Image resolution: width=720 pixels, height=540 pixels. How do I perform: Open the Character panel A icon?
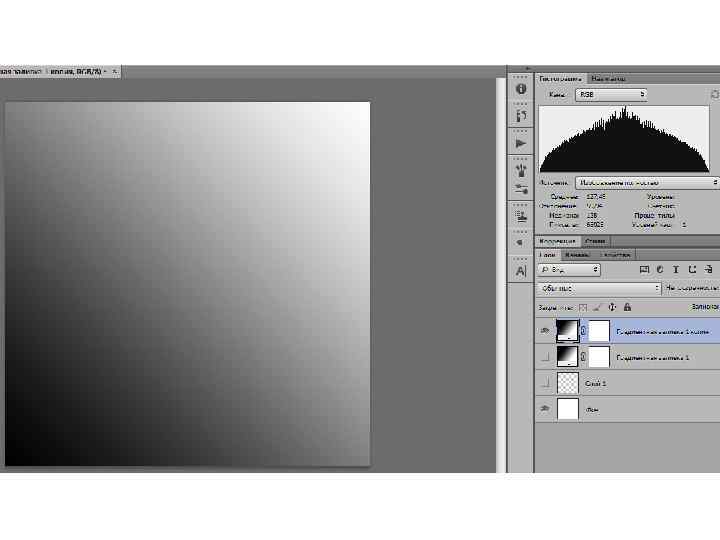coord(521,271)
